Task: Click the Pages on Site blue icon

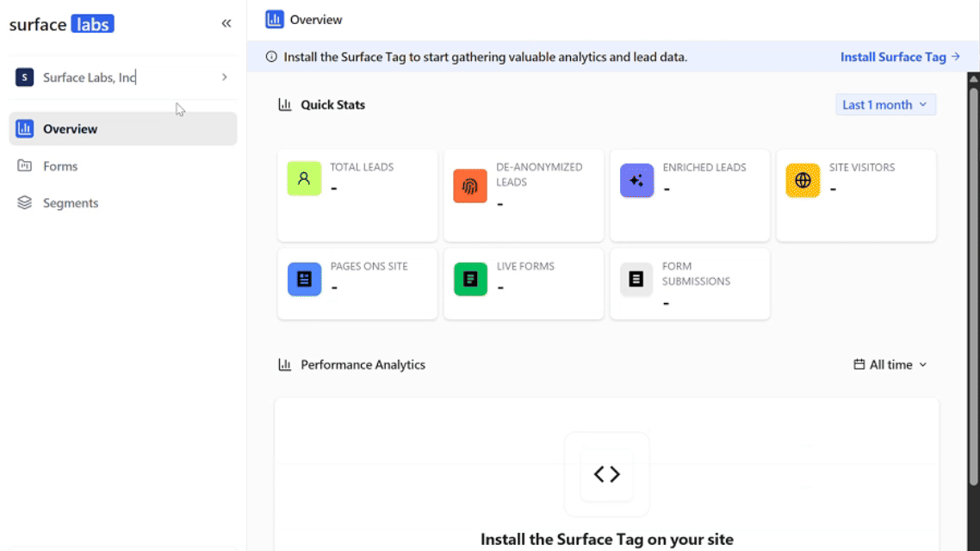Action: (304, 279)
